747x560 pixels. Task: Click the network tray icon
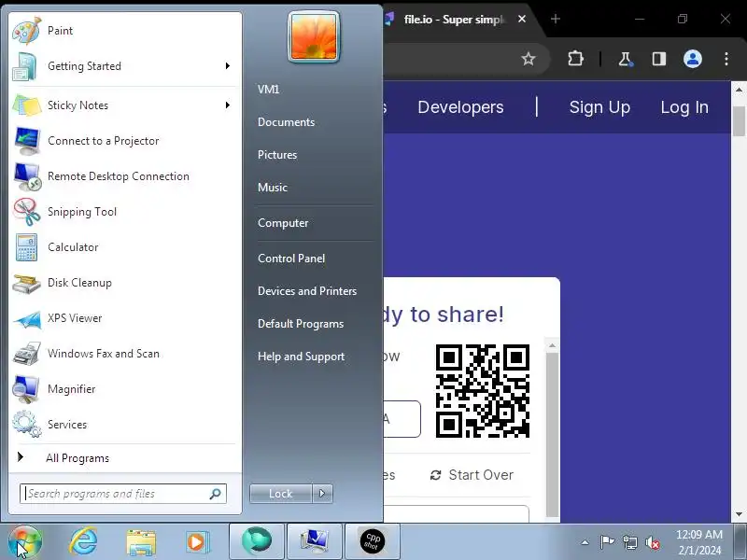[x=629, y=542]
